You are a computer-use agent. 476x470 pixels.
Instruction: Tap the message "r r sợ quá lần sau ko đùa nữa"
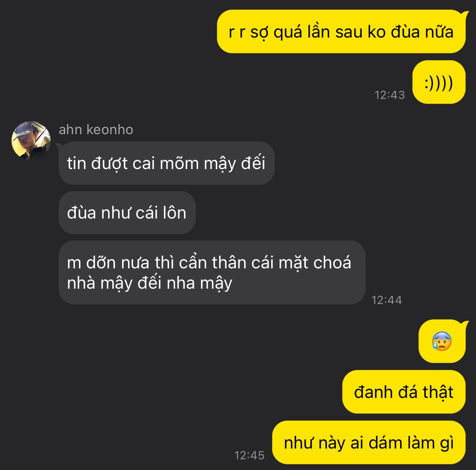(x=341, y=32)
